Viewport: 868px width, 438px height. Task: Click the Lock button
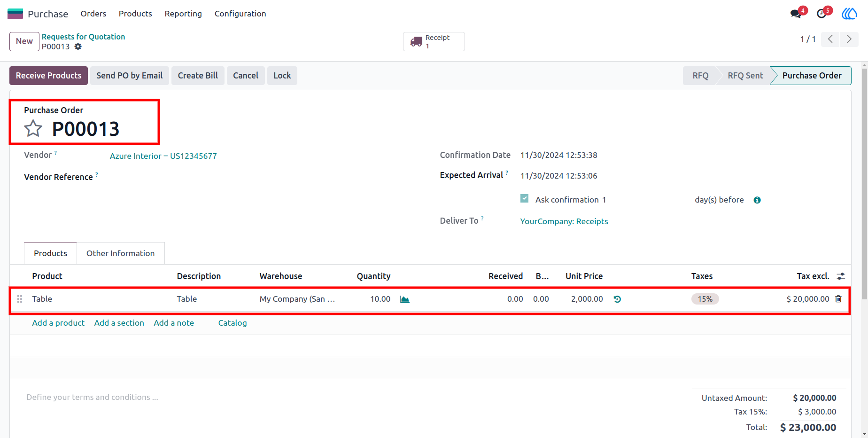(282, 76)
